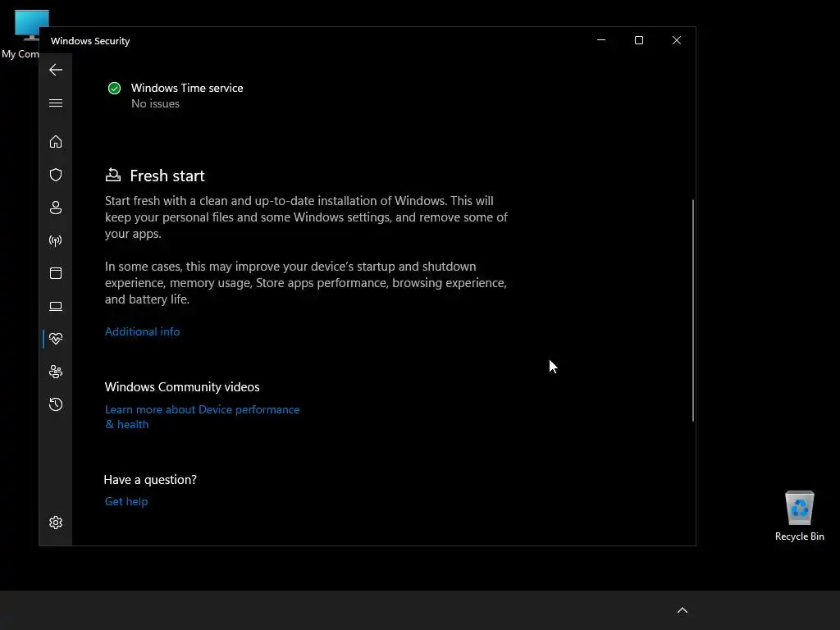840x630 pixels.
Task: Click the Have a question? heading
Action: click(x=150, y=479)
